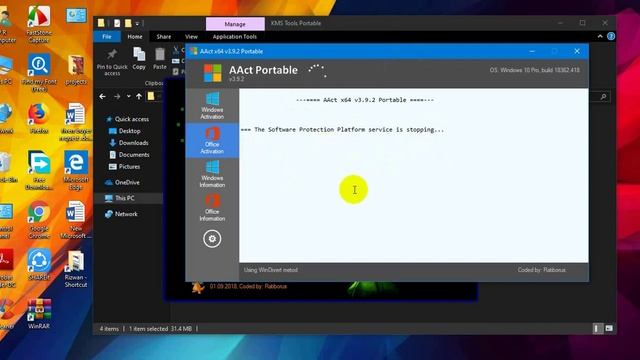Select OneDrive in navigation pane

[122, 182]
